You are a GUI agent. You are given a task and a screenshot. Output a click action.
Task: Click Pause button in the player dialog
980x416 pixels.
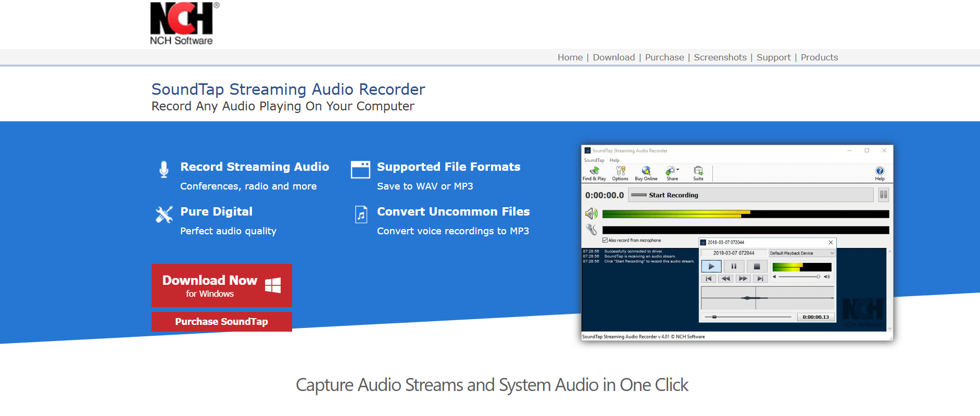pyautogui.click(x=734, y=267)
